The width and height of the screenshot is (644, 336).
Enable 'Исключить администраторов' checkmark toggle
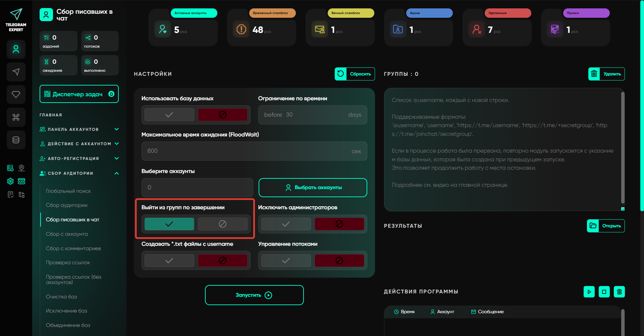[286, 224]
